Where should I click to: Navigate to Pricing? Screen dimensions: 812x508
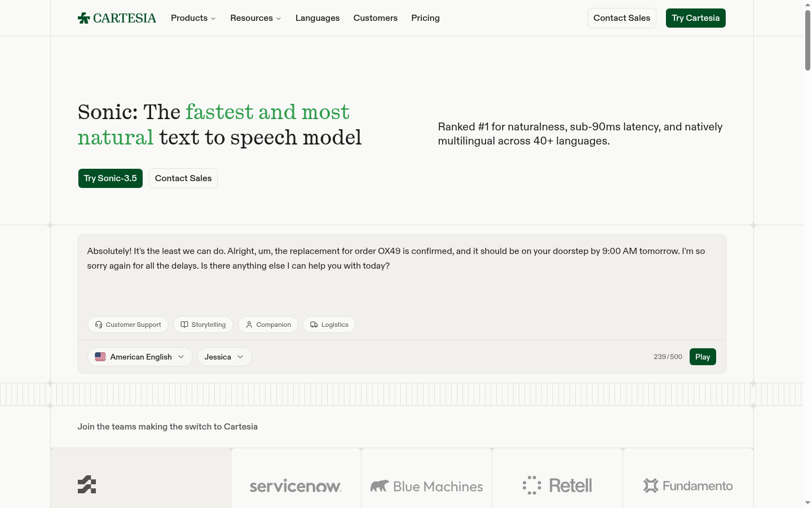point(425,18)
